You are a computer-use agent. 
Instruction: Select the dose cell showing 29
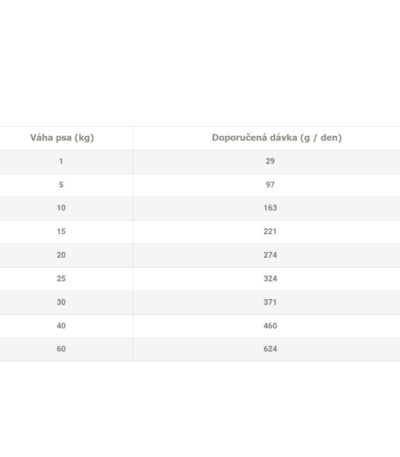coord(270,161)
